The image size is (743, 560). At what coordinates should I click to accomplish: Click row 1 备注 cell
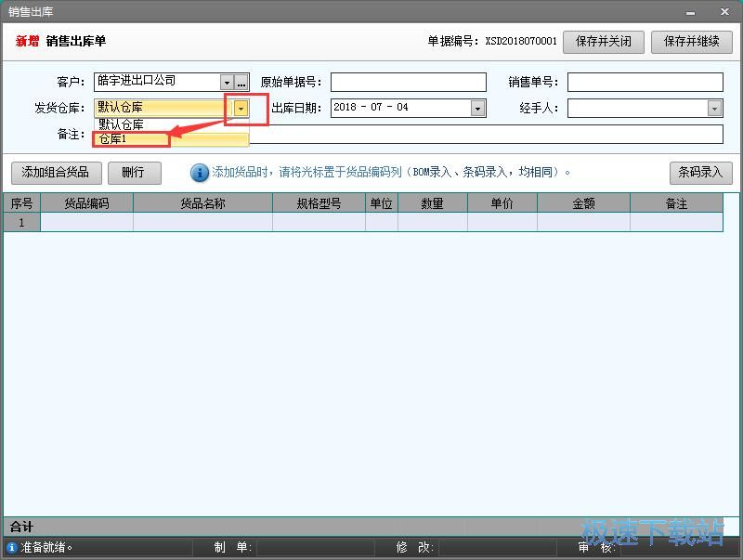[677, 222]
